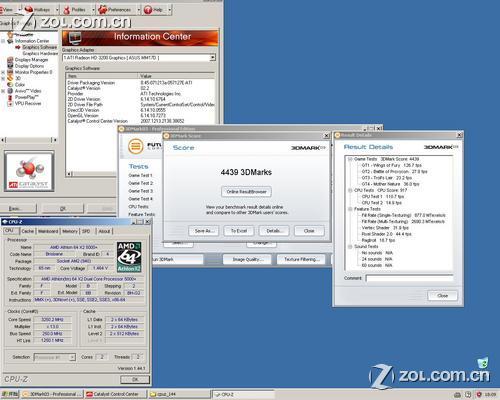Open the cpuz_144 folder taskbar button
Image resolution: width=500 pixels, height=400 pixels.
tap(179, 394)
